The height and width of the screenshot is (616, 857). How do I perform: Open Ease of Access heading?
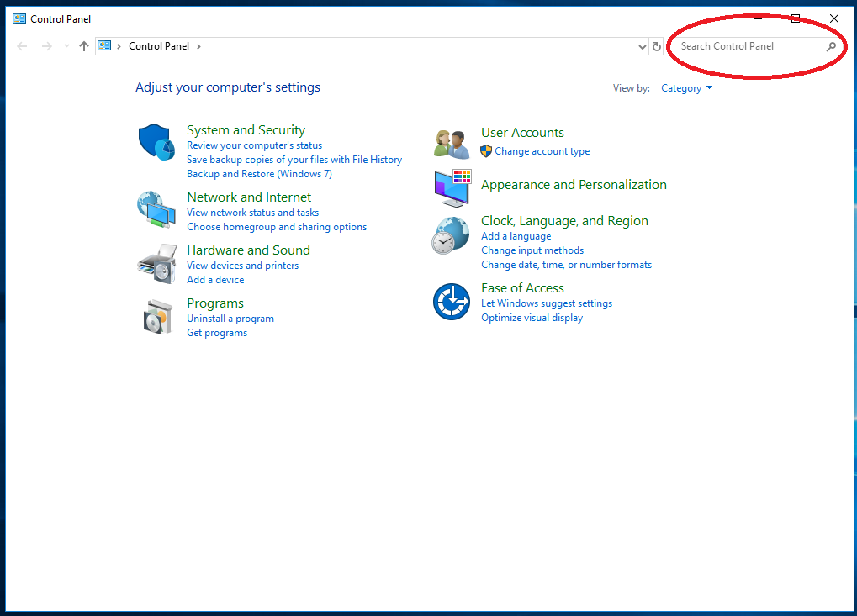tap(522, 287)
